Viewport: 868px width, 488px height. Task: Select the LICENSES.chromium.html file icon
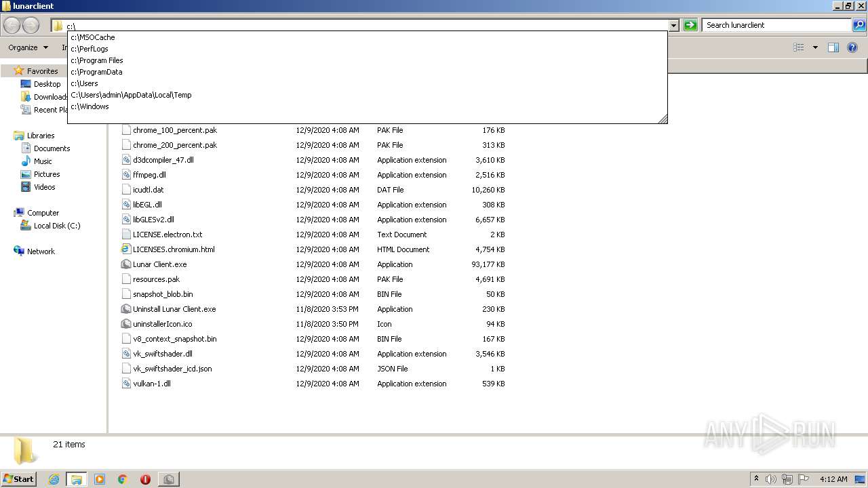click(x=126, y=249)
